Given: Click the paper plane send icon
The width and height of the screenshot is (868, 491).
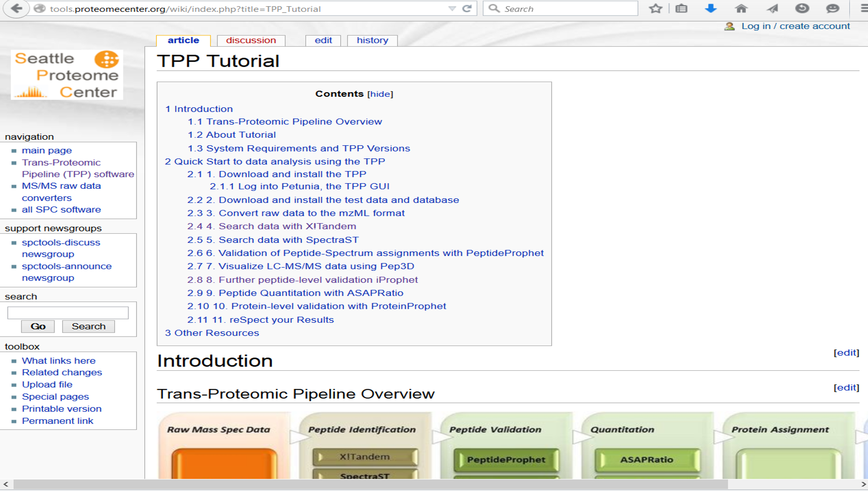Looking at the screenshot, I should (x=772, y=9).
